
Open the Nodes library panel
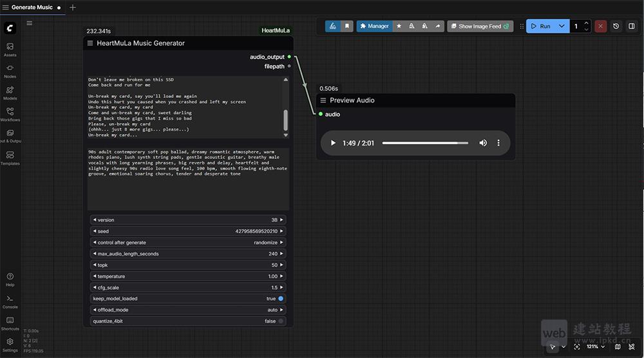10,71
